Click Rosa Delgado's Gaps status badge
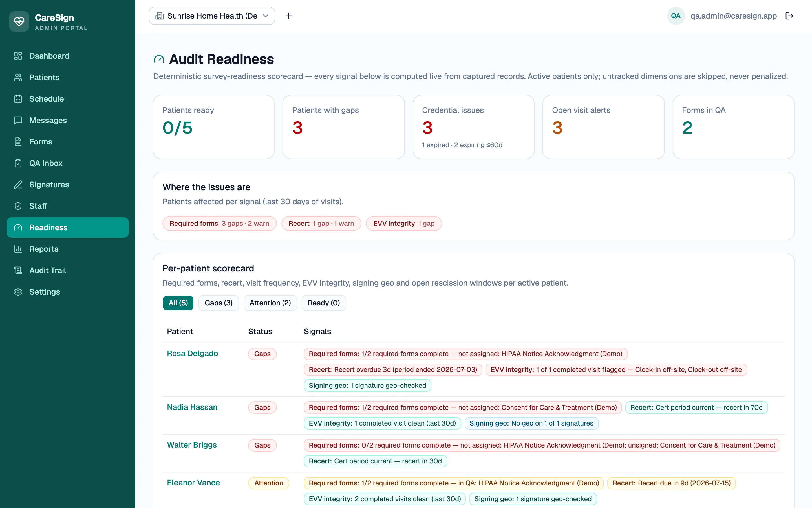Viewport: 812px width, 508px height. pos(262,354)
